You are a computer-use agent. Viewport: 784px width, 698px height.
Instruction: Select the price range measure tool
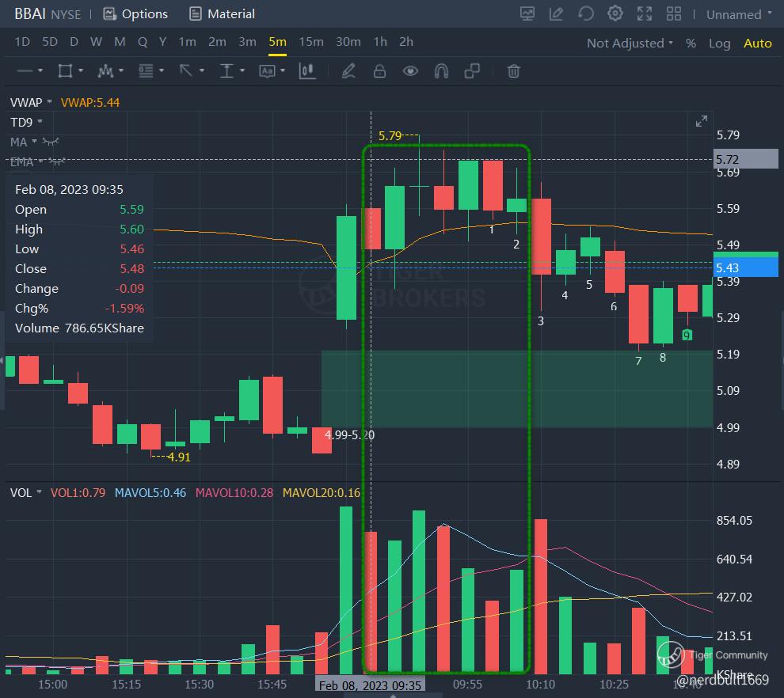click(226, 71)
